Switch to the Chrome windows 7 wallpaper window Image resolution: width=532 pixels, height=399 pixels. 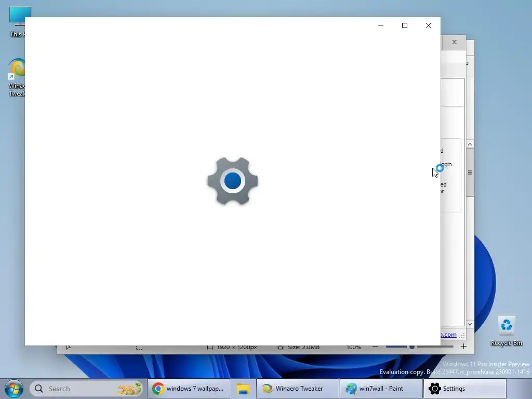[189, 389]
